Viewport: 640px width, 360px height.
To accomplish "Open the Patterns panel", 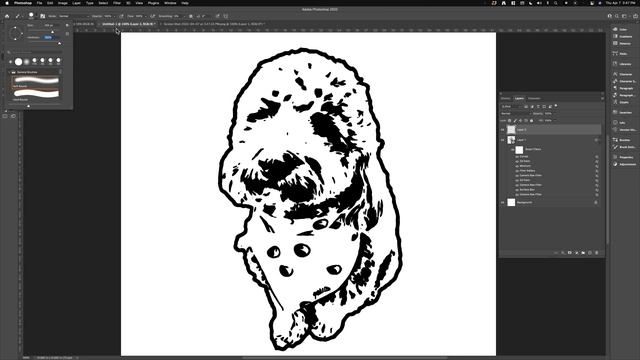I will (622, 43).
